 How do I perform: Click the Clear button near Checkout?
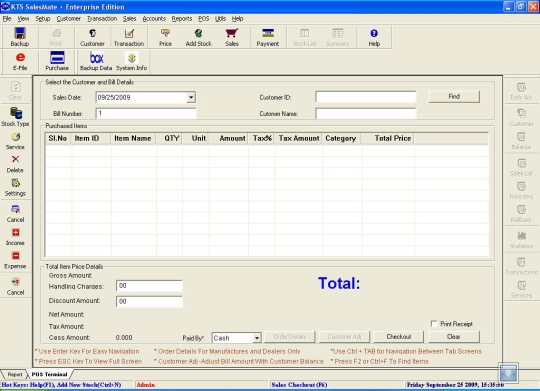(x=454, y=337)
